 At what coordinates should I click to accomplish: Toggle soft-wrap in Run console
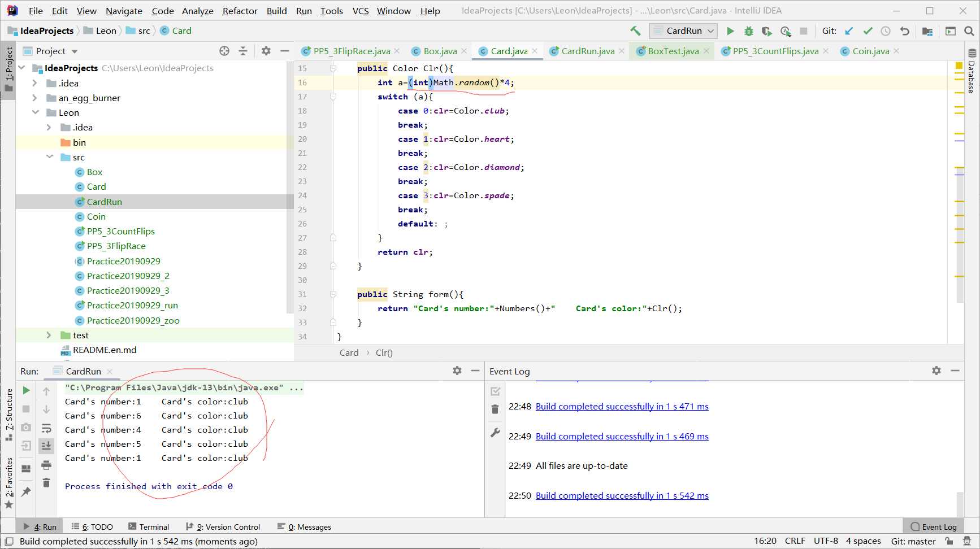(x=46, y=428)
